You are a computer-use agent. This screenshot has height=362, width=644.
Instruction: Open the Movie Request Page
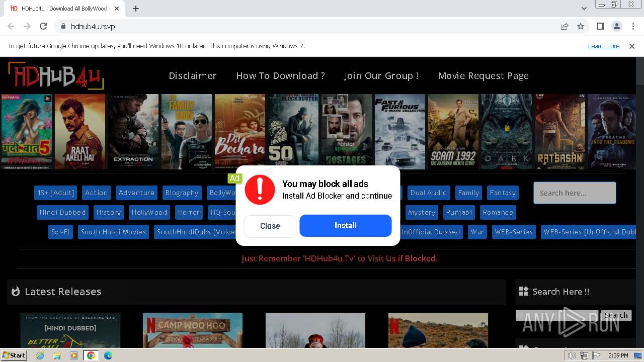point(484,76)
